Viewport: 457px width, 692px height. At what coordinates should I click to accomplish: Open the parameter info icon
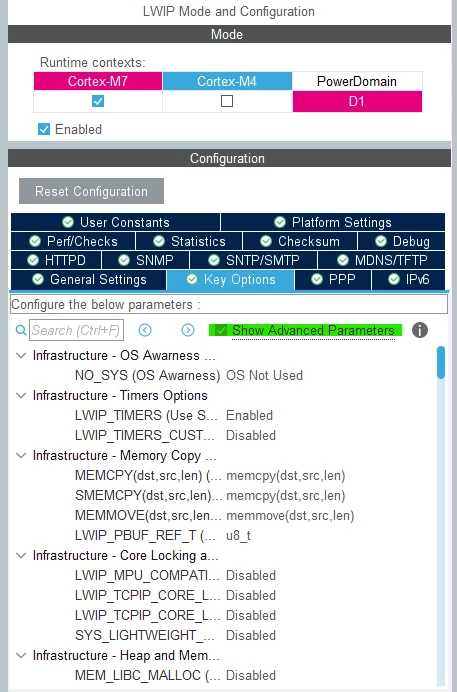point(420,330)
